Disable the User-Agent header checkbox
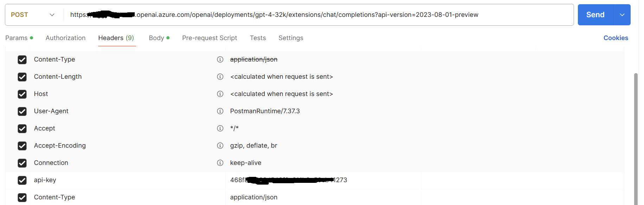644x205 pixels. point(22,111)
